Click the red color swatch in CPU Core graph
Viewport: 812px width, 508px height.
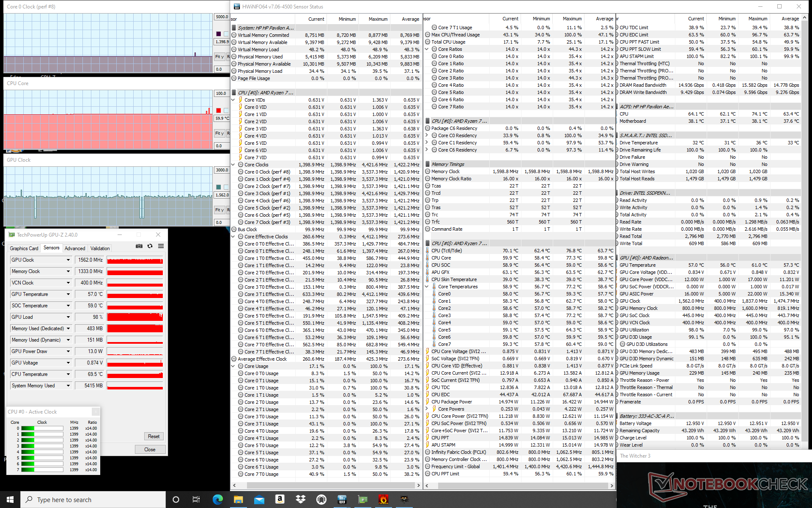point(218,110)
